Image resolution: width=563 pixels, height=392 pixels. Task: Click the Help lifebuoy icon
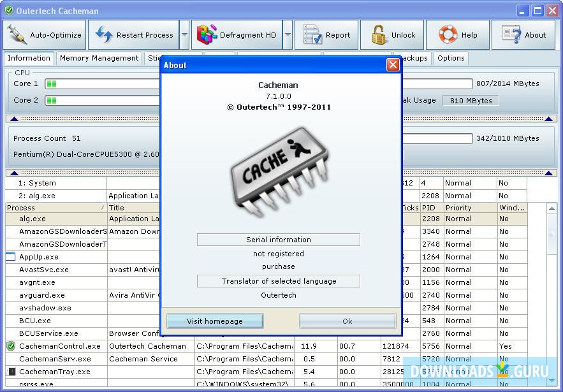coord(448,34)
